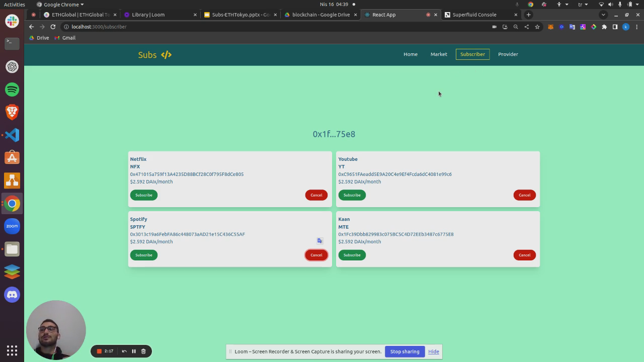Cancel the Spotify subscription

[316, 255]
